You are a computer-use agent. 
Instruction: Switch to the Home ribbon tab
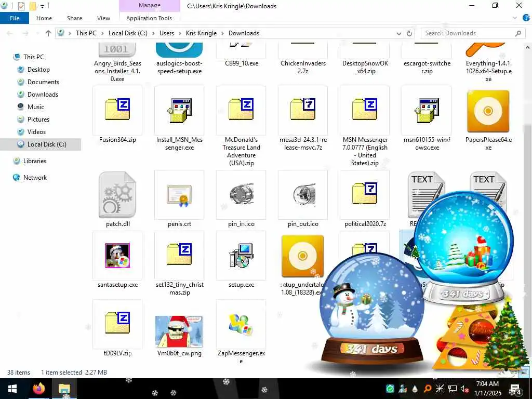click(x=44, y=18)
